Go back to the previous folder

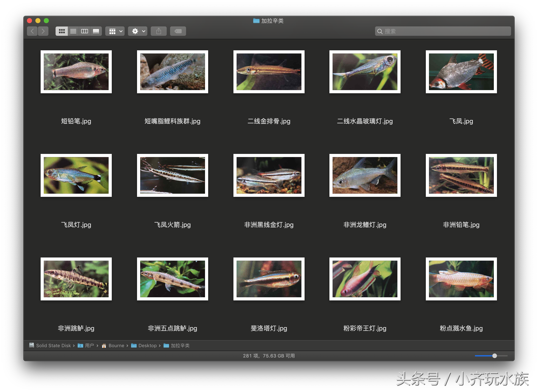32,31
